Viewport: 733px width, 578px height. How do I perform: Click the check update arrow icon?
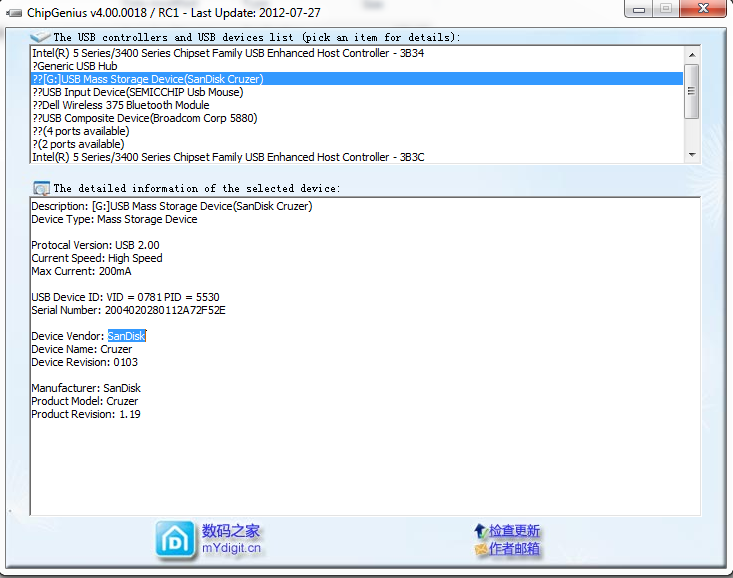(481, 531)
